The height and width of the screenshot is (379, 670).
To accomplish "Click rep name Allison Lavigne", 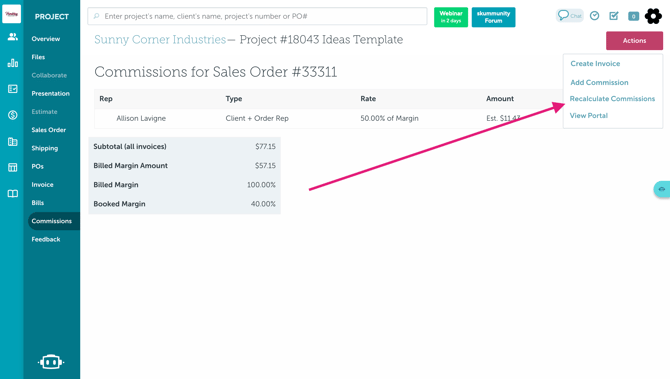I will (x=141, y=118).
